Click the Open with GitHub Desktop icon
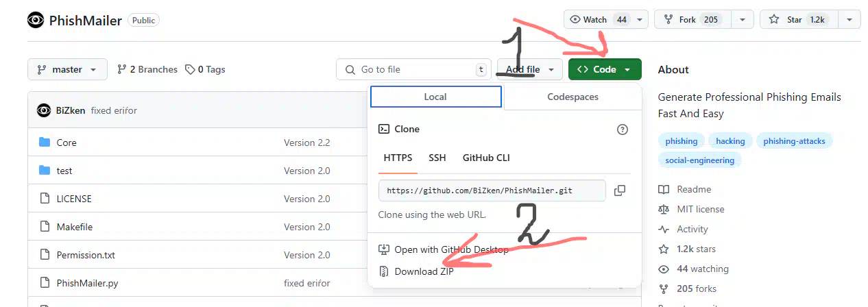 pyautogui.click(x=384, y=249)
